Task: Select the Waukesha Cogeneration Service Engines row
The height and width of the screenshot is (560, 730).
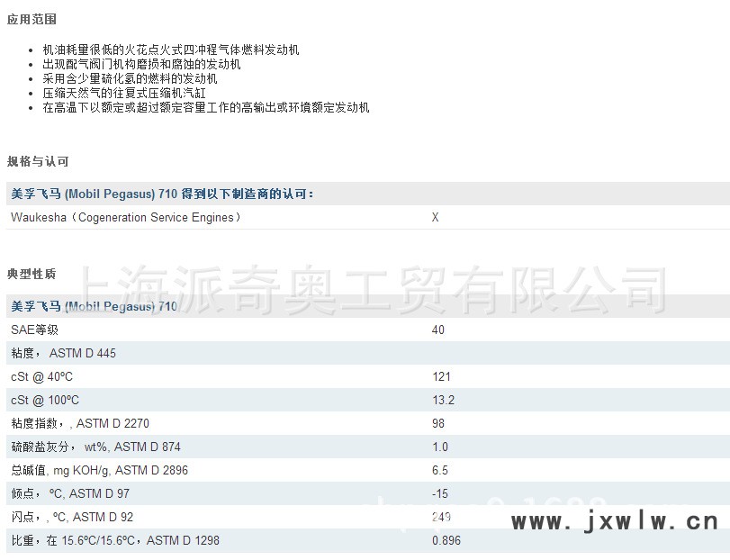Action: [x=126, y=218]
